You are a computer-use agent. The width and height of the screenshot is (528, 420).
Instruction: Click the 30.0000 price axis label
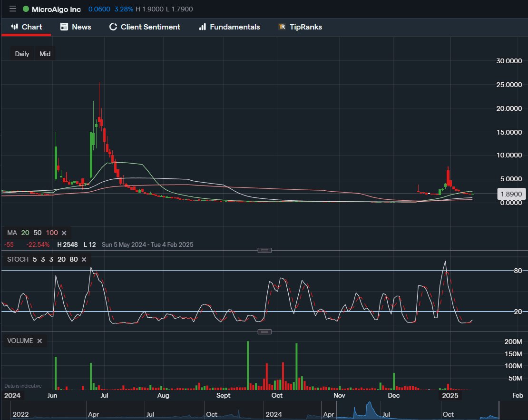[x=509, y=61]
